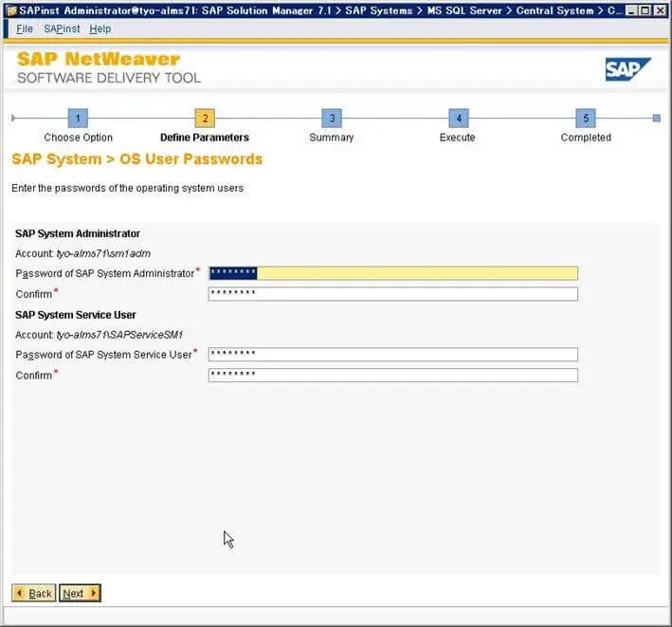Click the 'SAP NetWeaver' title text
Viewport: 672px width, 627px height.
coord(99,59)
